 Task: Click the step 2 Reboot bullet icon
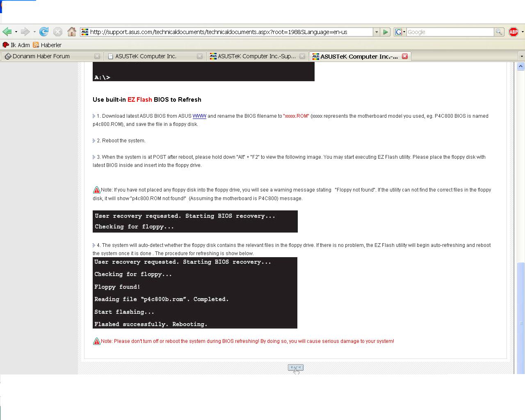point(94,141)
